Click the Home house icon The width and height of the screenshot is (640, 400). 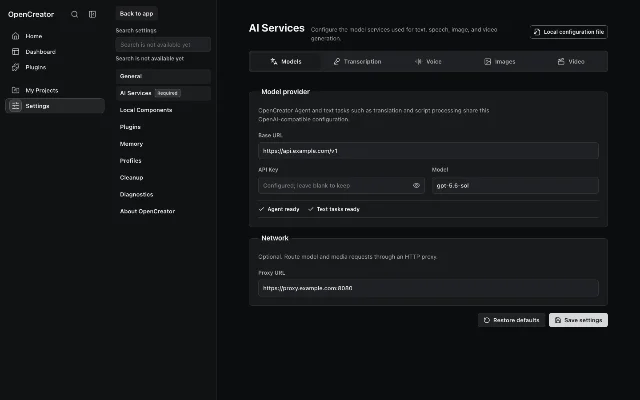tap(16, 36)
